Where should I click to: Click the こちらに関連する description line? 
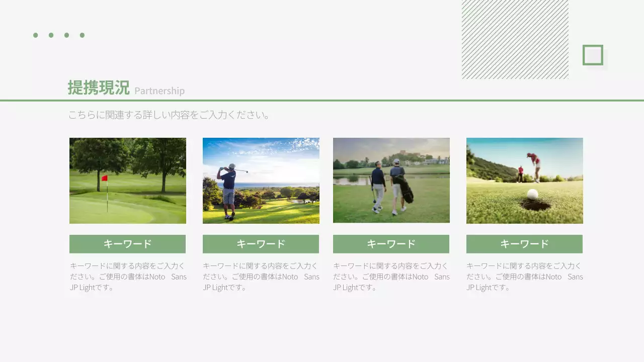coord(170,115)
